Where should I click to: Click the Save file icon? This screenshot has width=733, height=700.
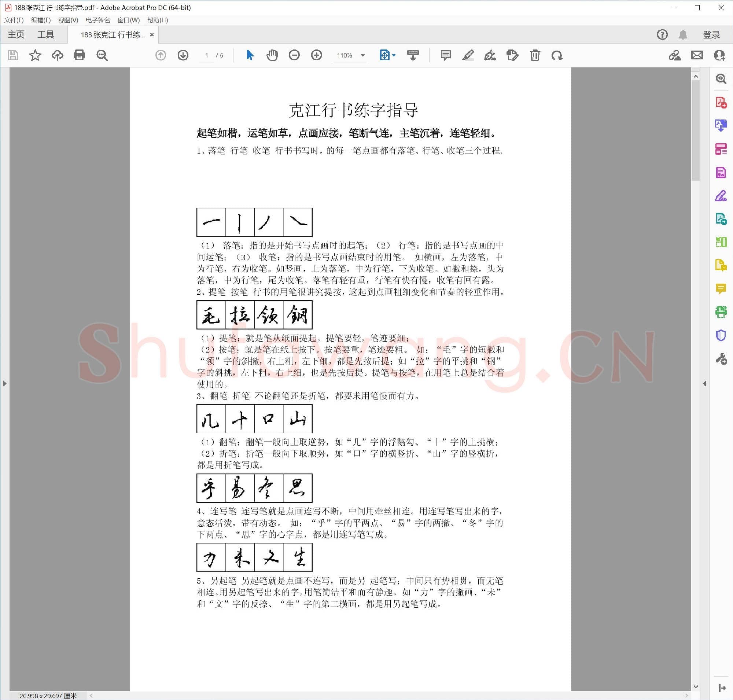(12, 55)
